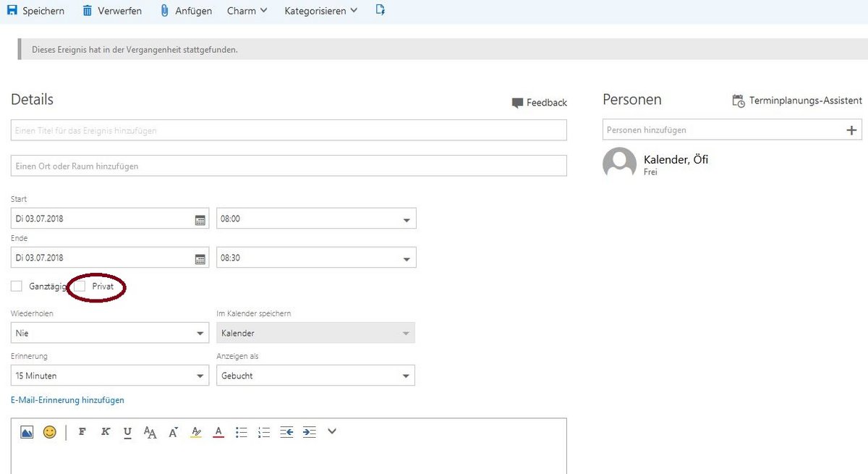Insert a bulleted list
Screen dimensions: 868x474
click(242, 432)
